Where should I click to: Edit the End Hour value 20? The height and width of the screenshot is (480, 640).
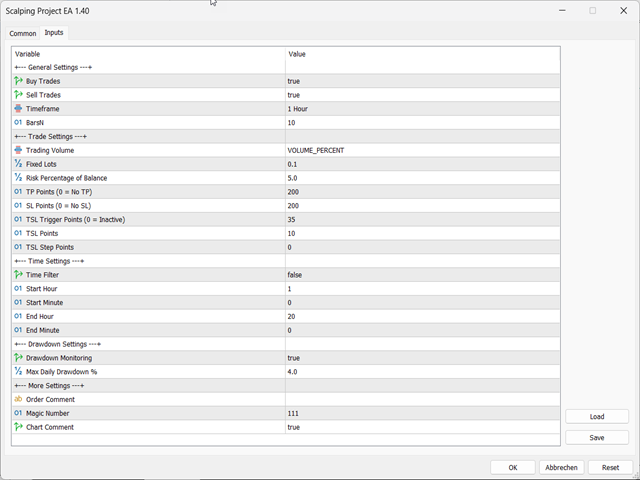pyautogui.click(x=422, y=316)
